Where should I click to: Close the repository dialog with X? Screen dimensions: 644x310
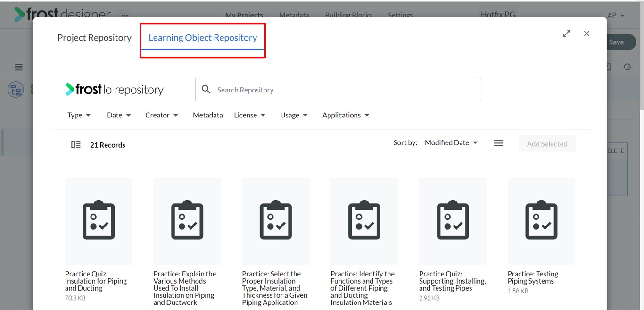click(586, 34)
